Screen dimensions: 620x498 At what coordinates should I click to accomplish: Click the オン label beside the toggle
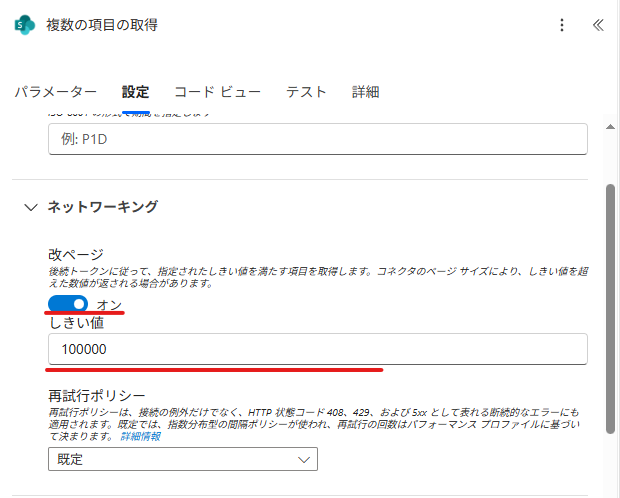(109, 304)
